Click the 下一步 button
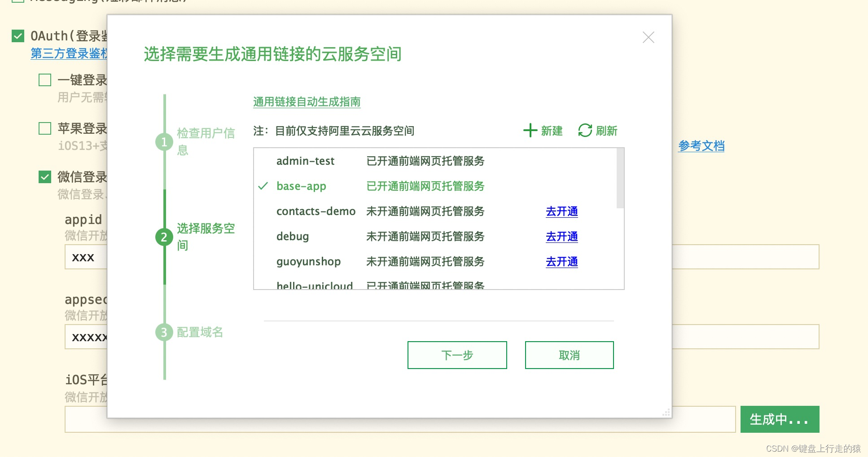868x457 pixels. (457, 355)
